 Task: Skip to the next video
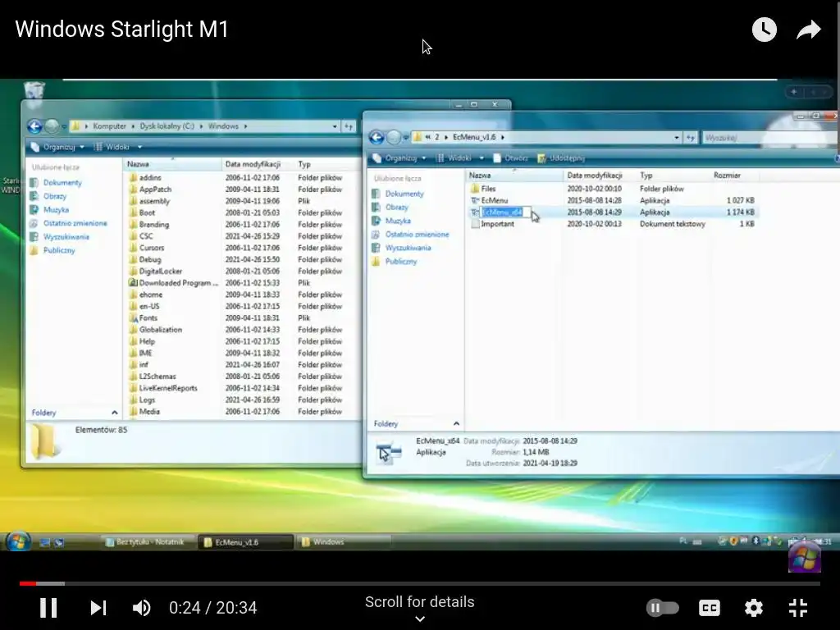pos(98,608)
